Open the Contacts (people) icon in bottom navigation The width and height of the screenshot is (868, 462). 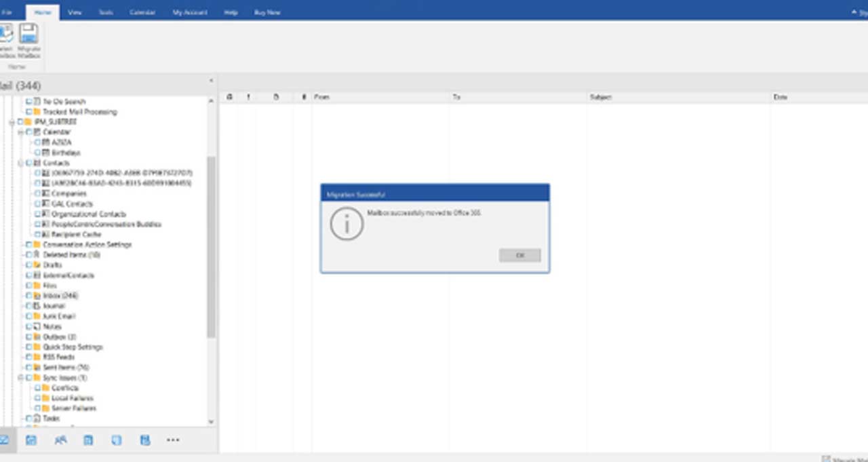pyautogui.click(x=60, y=440)
